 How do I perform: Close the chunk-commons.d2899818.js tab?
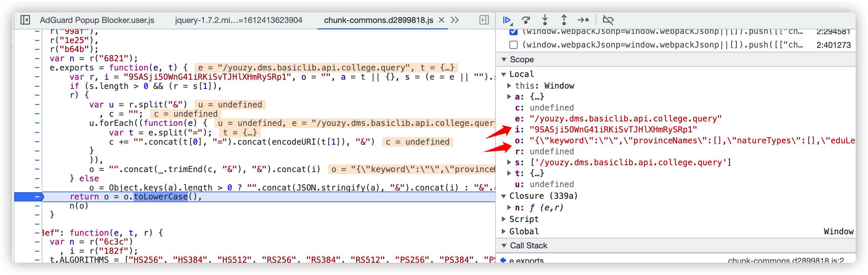pyautogui.click(x=442, y=20)
